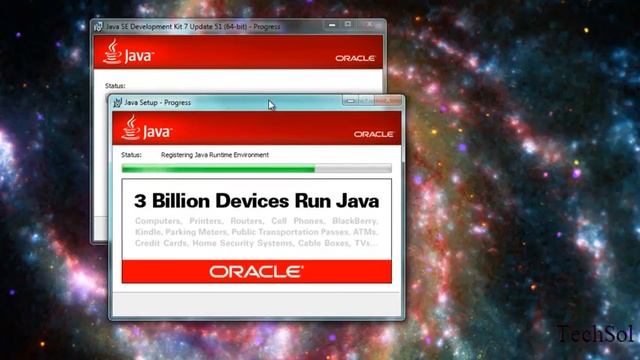The height and width of the screenshot is (360, 640).
Task: Click the large red Oracle banner in the ad
Action: [x=257, y=271]
